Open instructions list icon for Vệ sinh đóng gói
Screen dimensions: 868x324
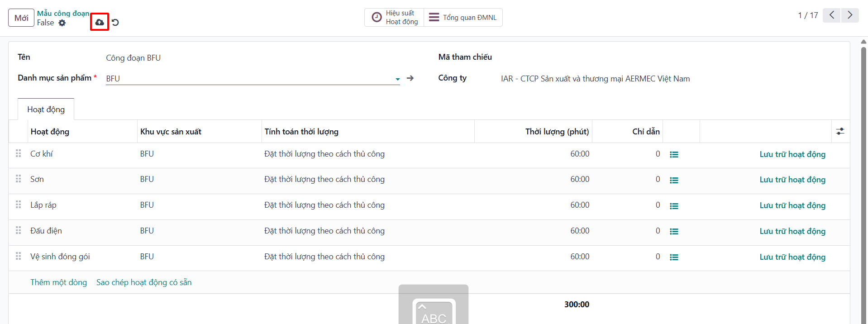pos(674,257)
